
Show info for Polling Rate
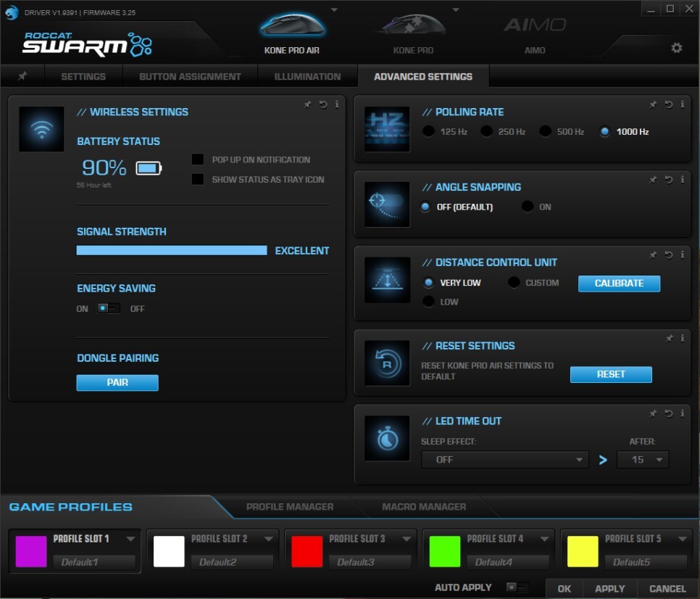coord(683,104)
